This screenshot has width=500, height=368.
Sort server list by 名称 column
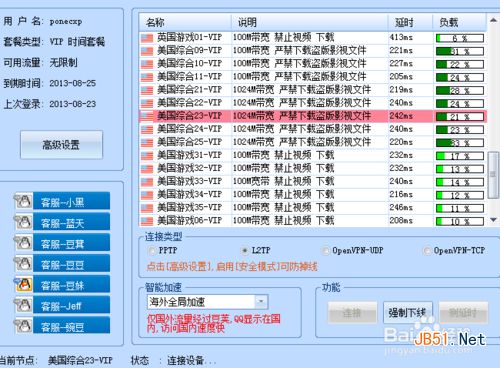click(185, 22)
